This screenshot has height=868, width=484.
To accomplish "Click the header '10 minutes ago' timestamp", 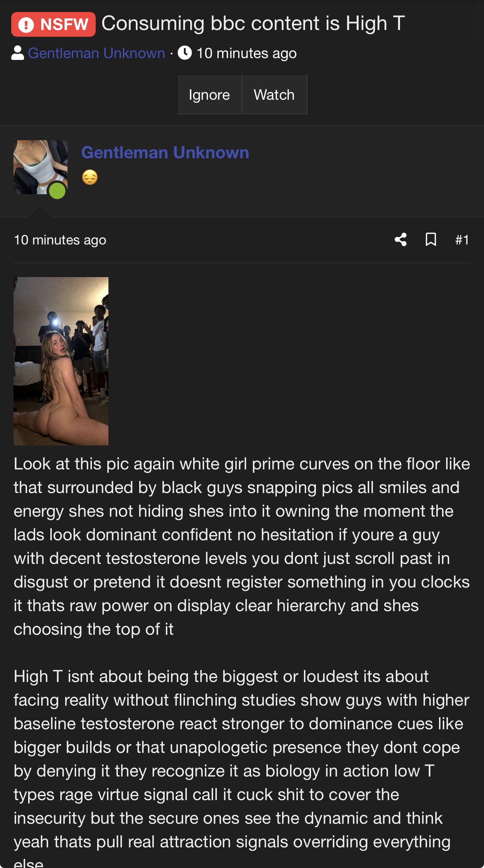I will (x=247, y=53).
